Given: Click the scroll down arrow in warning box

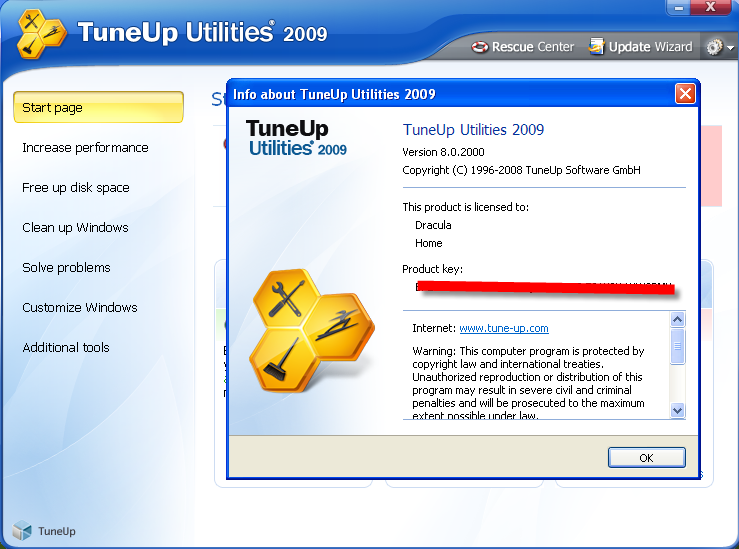Looking at the screenshot, I should tap(677, 410).
